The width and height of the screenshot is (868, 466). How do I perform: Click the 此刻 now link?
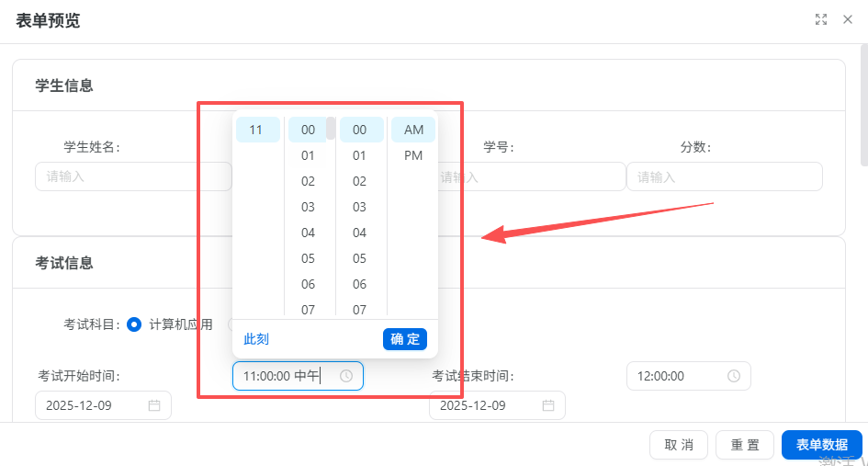pos(256,339)
